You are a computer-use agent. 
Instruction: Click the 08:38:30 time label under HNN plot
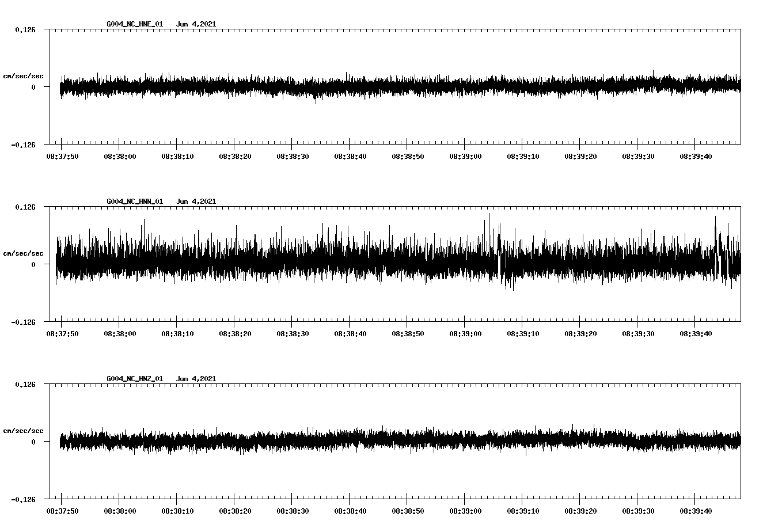pos(293,334)
